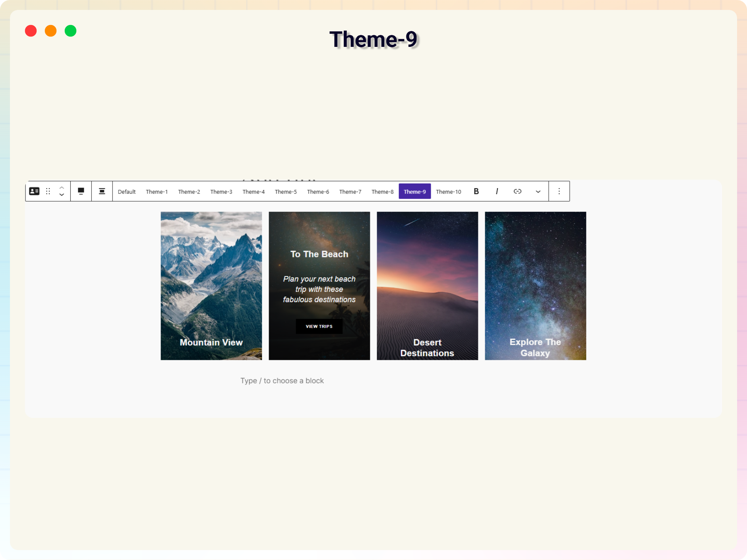Switch to Theme-5 style
The width and height of the screenshot is (747, 560).
(x=286, y=192)
